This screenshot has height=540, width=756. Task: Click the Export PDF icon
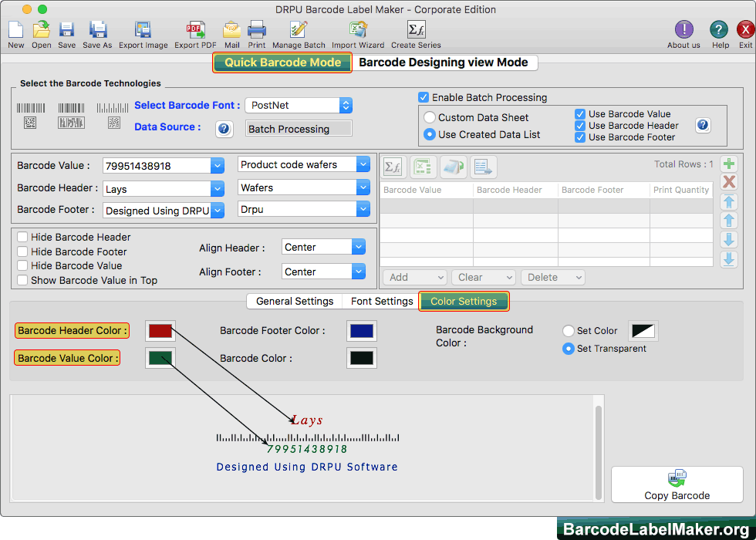195,30
